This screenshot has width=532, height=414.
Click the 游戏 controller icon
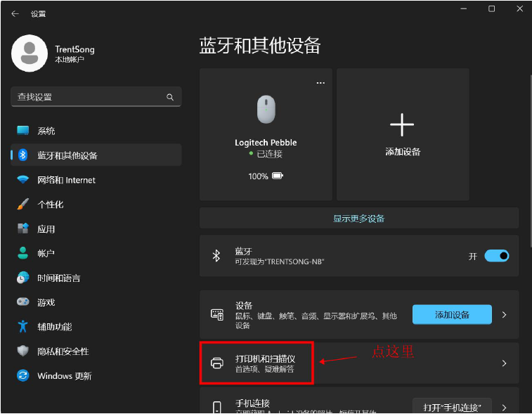click(x=22, y=302)
